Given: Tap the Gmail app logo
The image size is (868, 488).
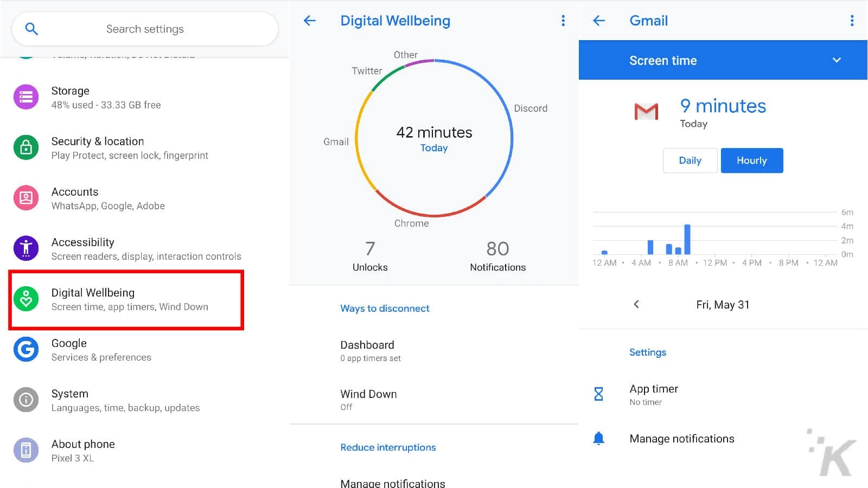Looking at the screenshot, I should pyautogui.click(x=646, y=112).
